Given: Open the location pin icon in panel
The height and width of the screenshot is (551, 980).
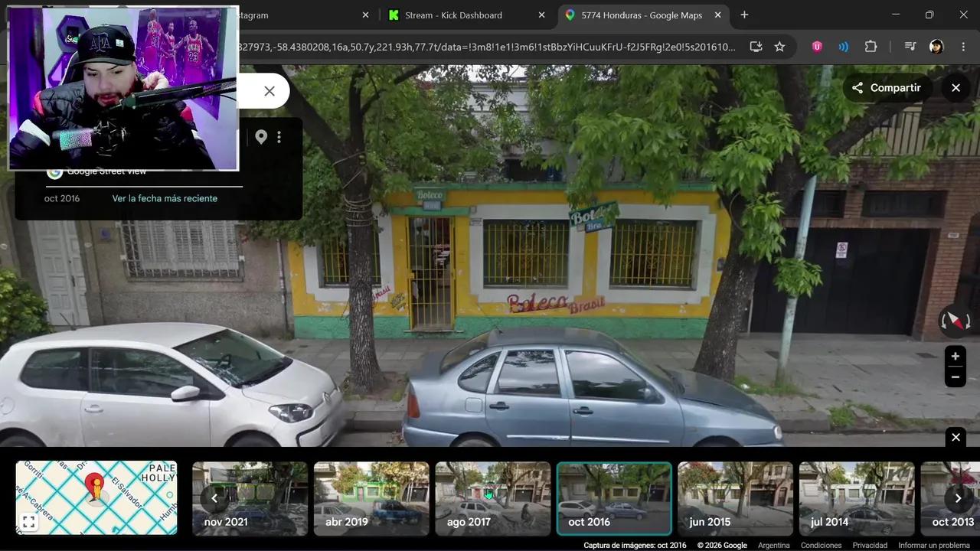Looking at the screenshot, I should click(x=261, y=137).
